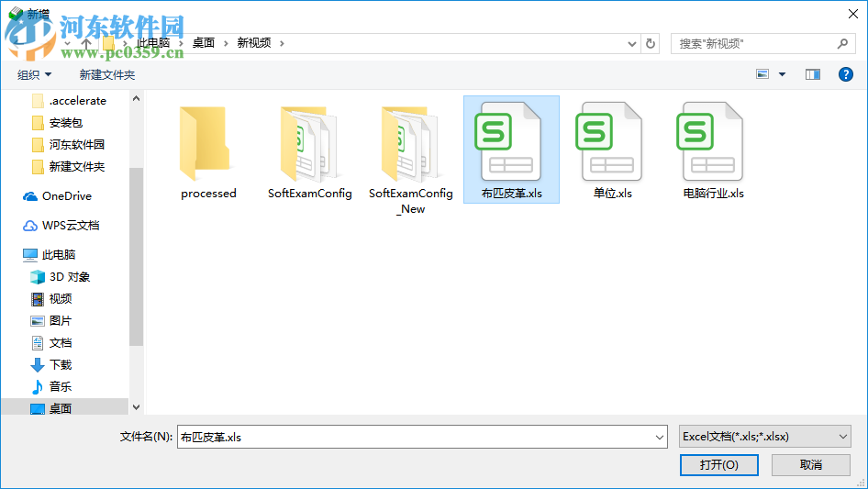Open OneDrive in the navigation pane
Viewport: 868px width, 489px height.
tap(57, 196)
